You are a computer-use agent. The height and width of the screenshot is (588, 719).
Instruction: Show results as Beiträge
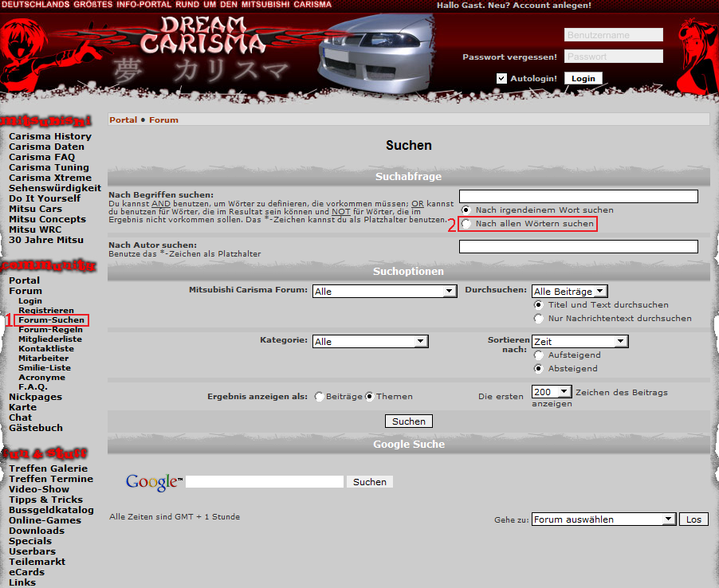(x=319, y=397)
